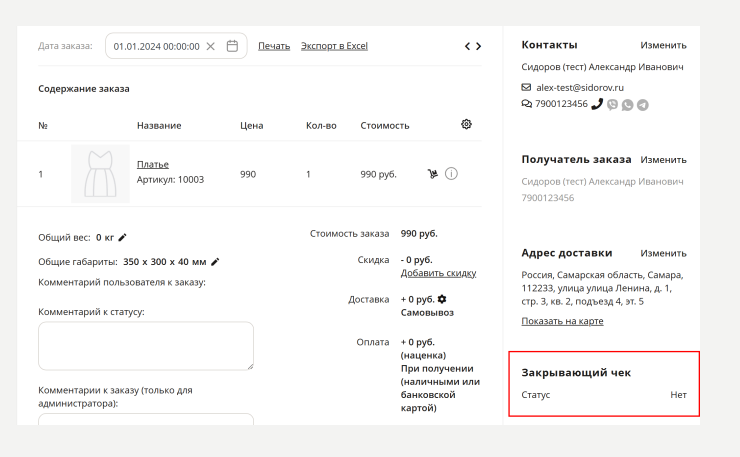Click the Стоимость column header
The height and width of the screenshot is (457, 740).
(385, 126)
